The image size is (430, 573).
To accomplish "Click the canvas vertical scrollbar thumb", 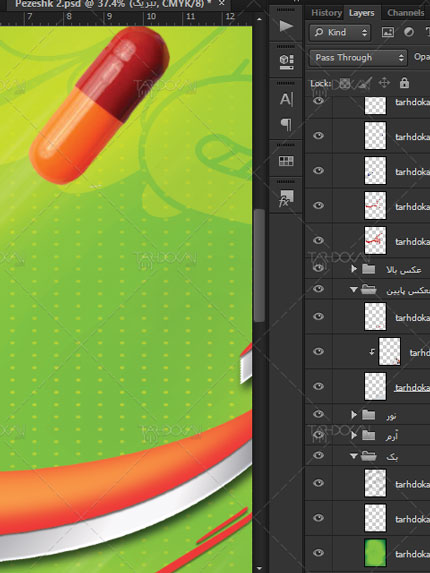I will tap(259, 265).
